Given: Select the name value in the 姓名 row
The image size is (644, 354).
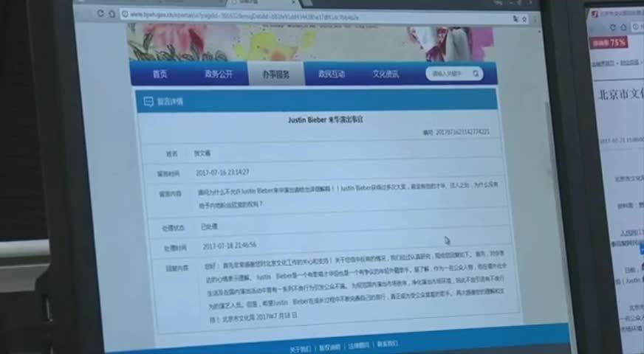Looking at the screenshot, I should tap(202, 153).
